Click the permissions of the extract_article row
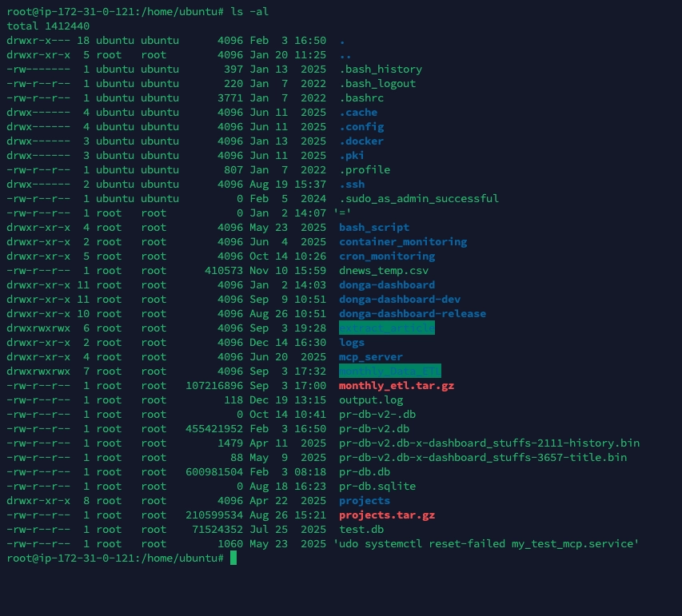 [38, 328]
